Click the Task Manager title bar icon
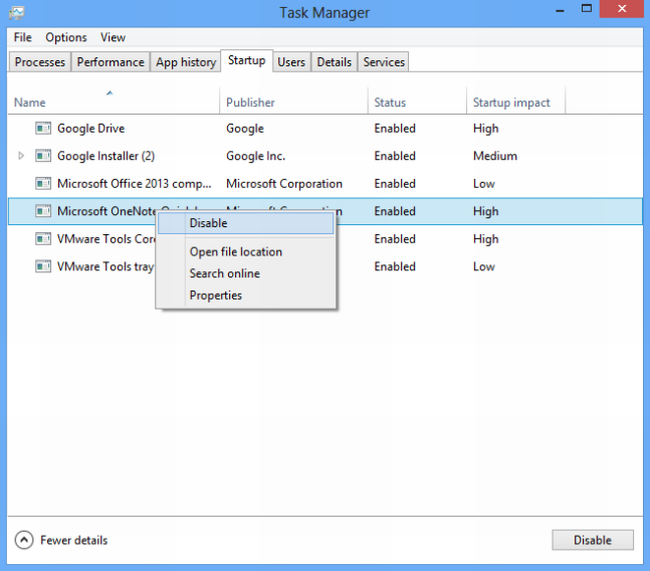Viewport: 650px width, 571px height. (x=17, y=12)
